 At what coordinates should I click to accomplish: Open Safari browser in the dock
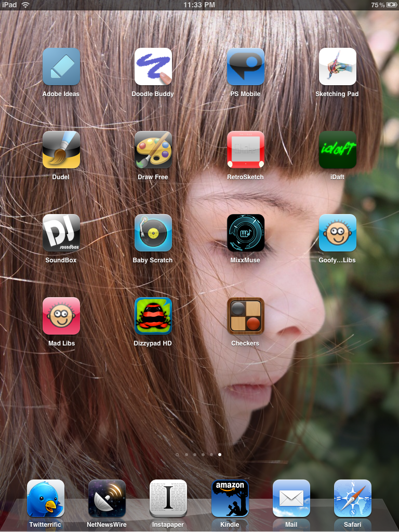click(x=352, y=498)
